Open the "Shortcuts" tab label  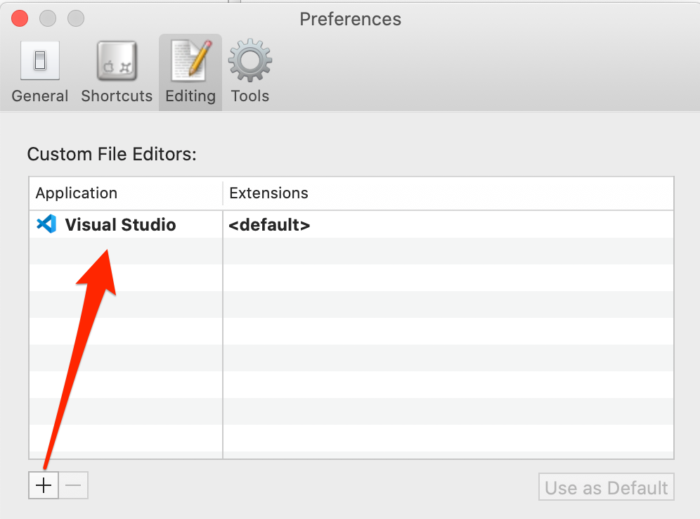tap(116, 96)
